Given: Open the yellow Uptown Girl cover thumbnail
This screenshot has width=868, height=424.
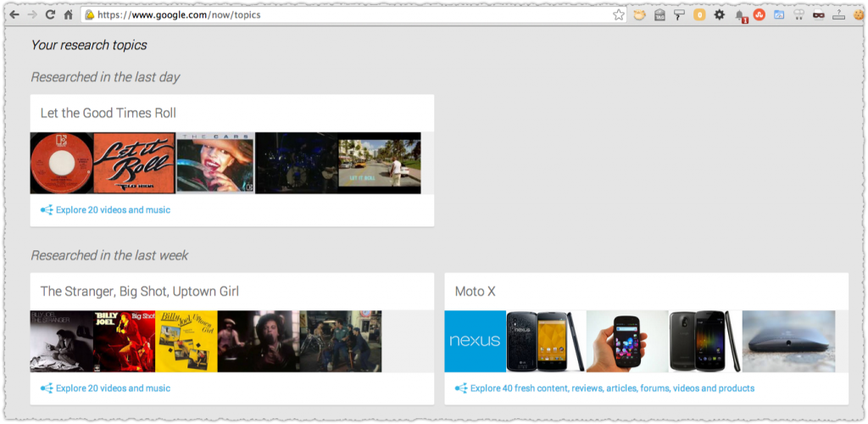Looking at the screenshot, I should (186, 342).
